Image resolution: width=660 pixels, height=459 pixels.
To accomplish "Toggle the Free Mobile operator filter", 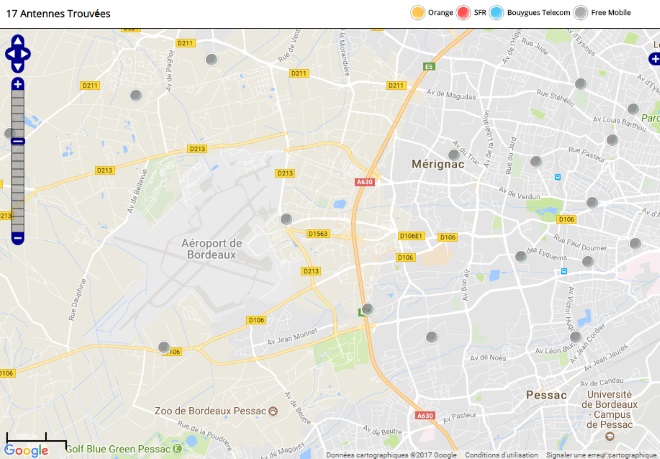I will point(602,13).
